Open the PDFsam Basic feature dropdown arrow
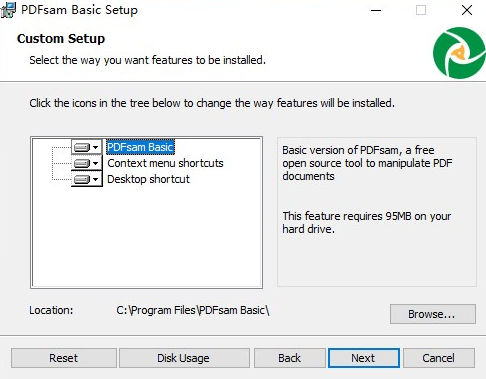This screenshot has height=379, width=486. pos(96,147)
